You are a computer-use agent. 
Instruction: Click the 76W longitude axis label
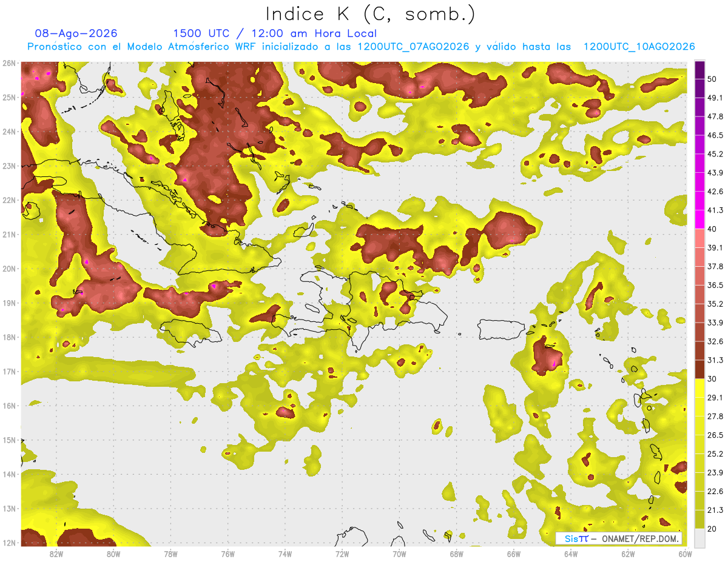pyautogui.click(x=227, y=554)
